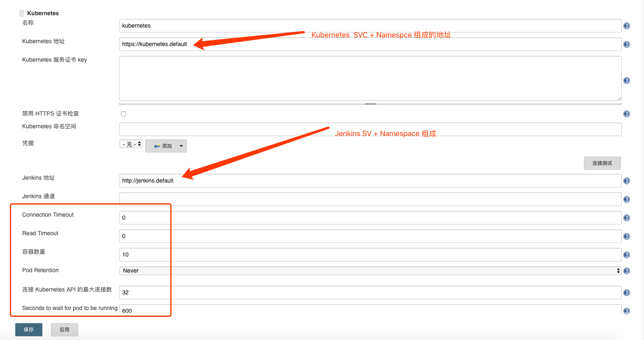Open help for Kubernetes 地址 field
Image resolution: width=644 pixels, height=340 pixels.
coord(626,44)
